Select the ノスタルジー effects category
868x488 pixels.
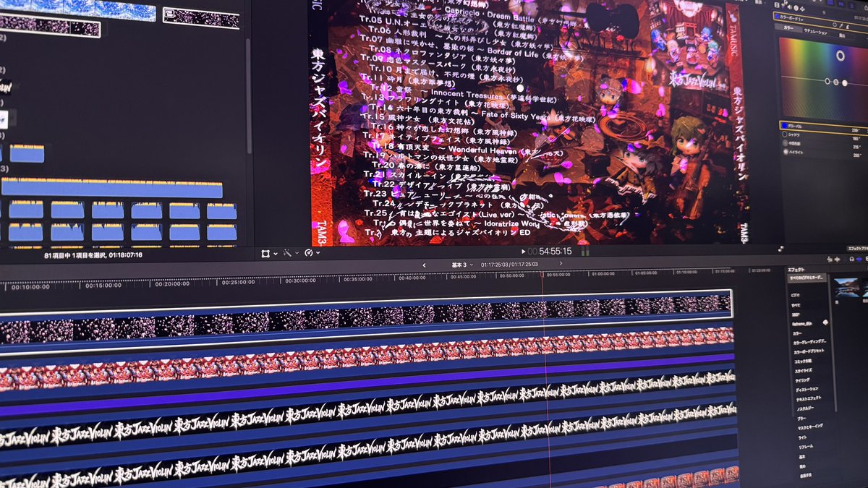coord(806,408)
